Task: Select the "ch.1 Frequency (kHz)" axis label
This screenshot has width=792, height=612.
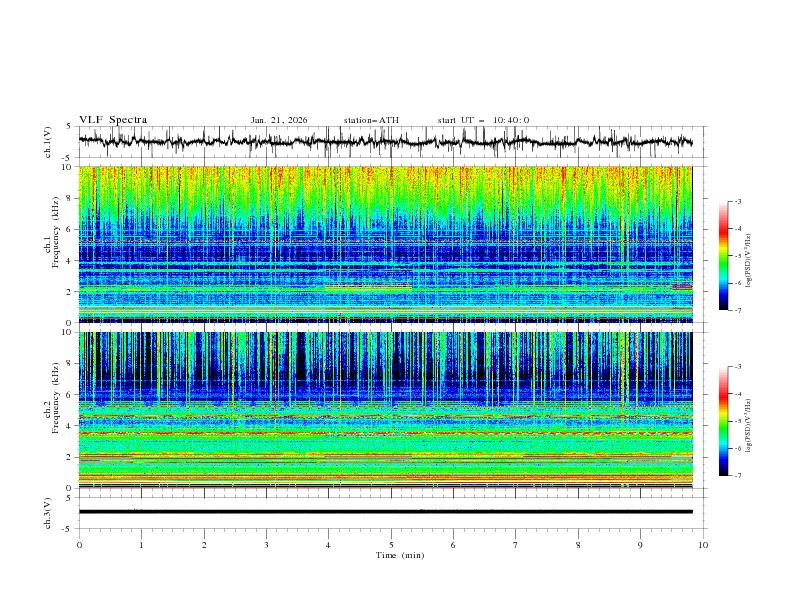Action: [x=52, y=230]
